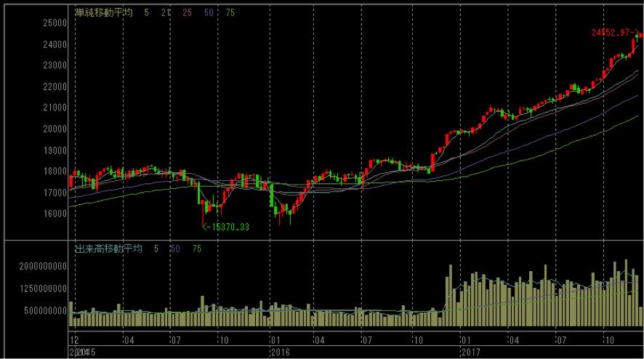Click the low price marker 15370.33
Viewport: 644px width, 359px height.
point(225,227)
